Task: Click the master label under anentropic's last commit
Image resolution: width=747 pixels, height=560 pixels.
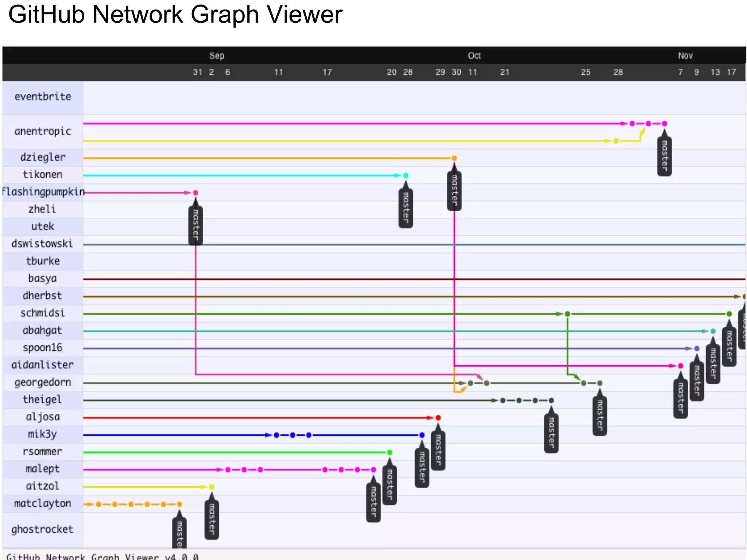Action: (x=664, y=156)
